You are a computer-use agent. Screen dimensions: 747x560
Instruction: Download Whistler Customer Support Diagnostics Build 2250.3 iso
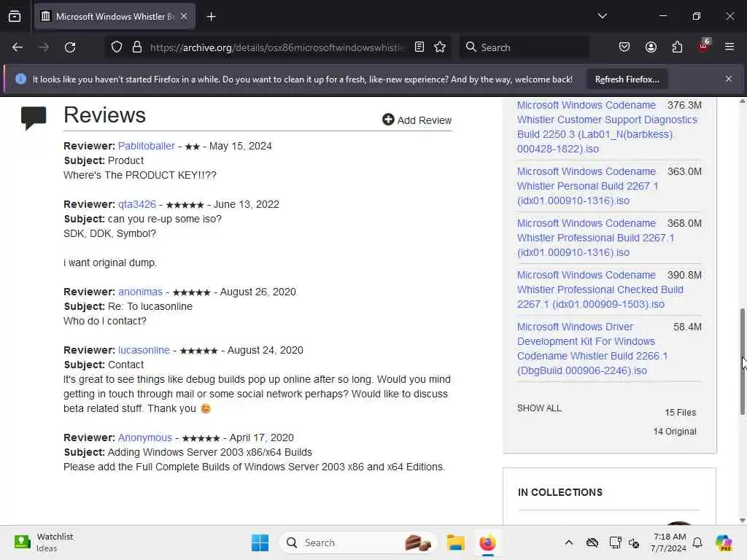(x=607, y=127)
